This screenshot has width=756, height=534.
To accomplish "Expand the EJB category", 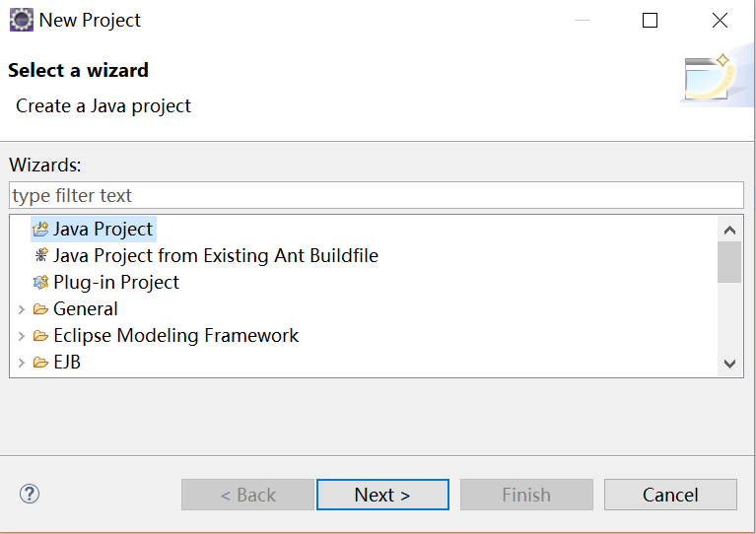I will pyautogui.click(x=22, y=363).
